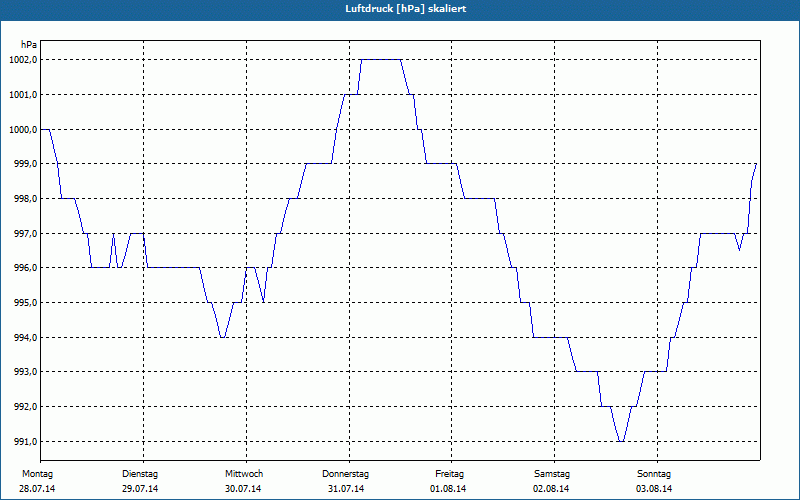Screen dimensions: 800x500
Task: Click the Sonntag day label
Action: [654, 474]
